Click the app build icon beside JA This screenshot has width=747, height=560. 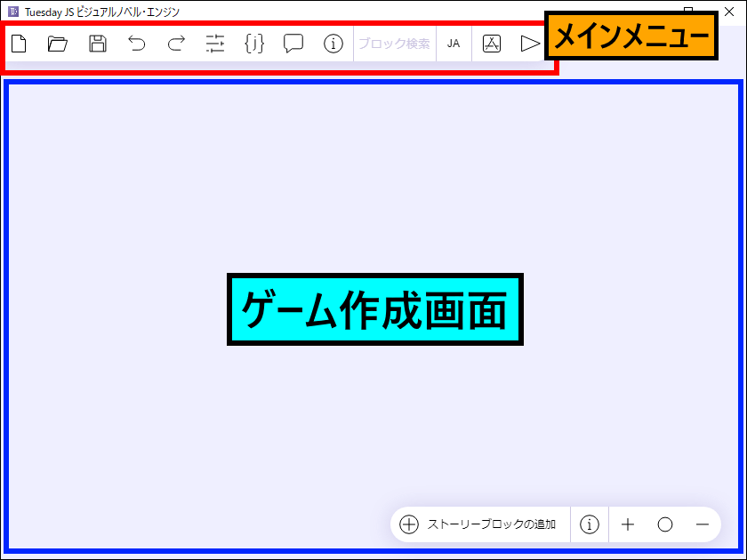pos(492,44)
